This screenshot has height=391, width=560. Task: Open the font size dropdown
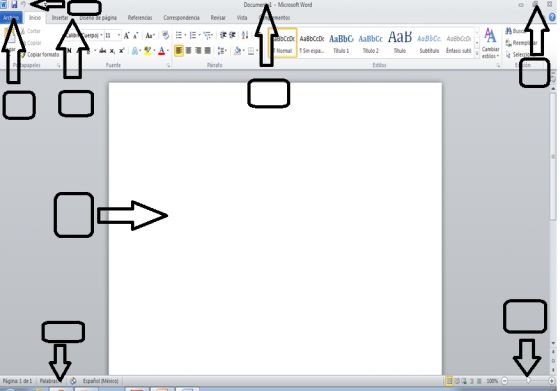(x=119, y=35)
